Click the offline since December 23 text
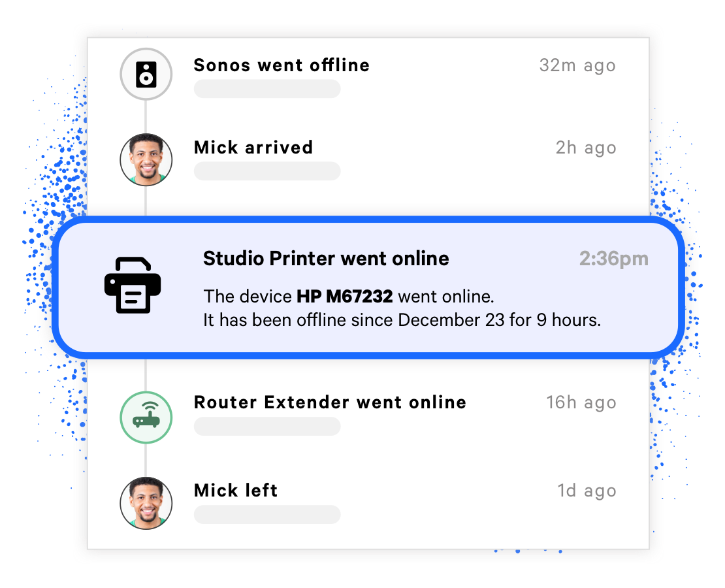 400,320
